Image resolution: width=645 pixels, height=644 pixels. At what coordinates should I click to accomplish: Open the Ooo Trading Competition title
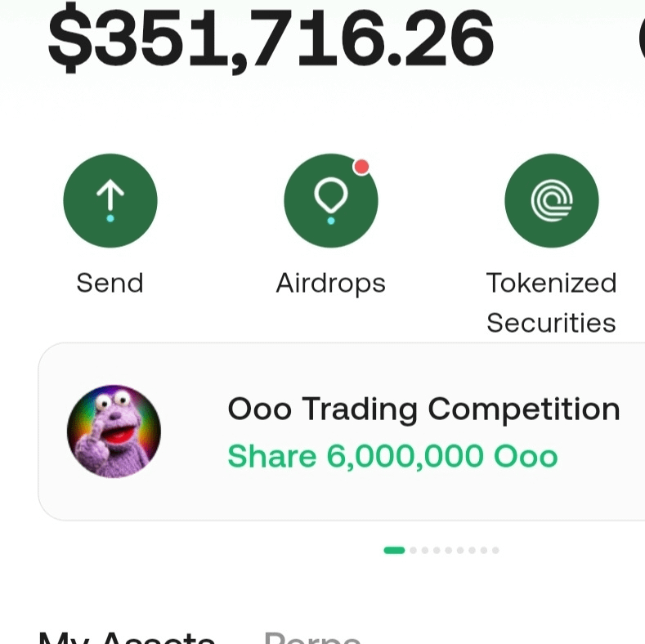423,409
